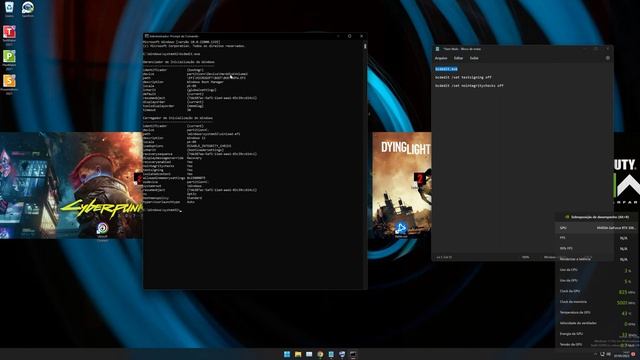Image resolution: width=640 pixels, height=360 pixels.
Task: Click the Dying Light 2 wallpaper thumbnail
Action: 402,185
